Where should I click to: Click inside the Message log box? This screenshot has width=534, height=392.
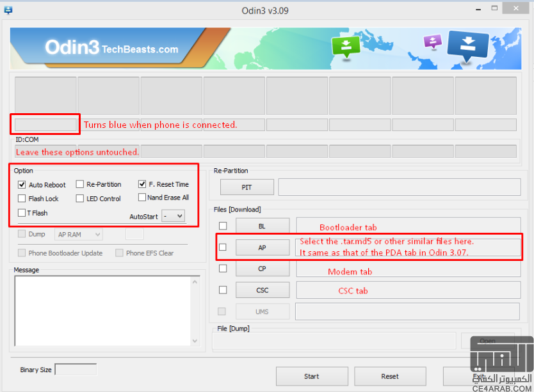click(x=103, y=311)
